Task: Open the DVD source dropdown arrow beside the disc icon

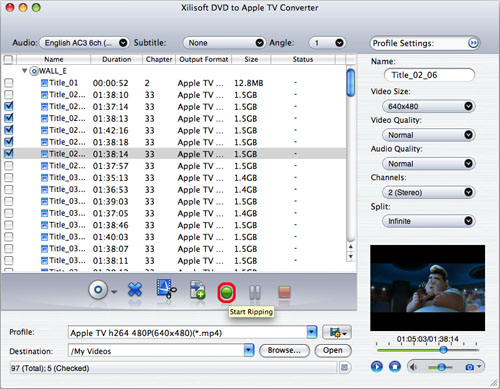Action: (x=114, y=292)
